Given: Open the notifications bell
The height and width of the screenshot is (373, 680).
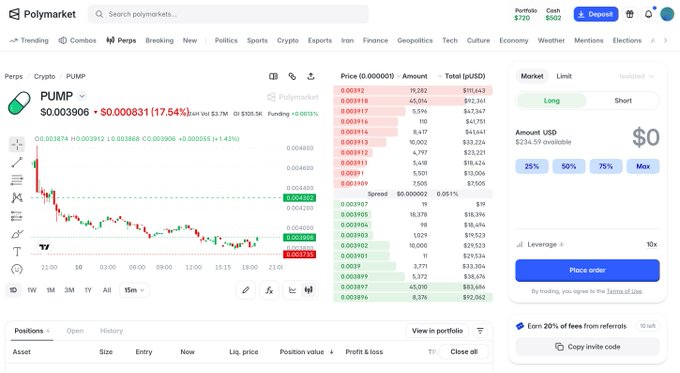Looking at the screenshot, I should pos(648,14).
